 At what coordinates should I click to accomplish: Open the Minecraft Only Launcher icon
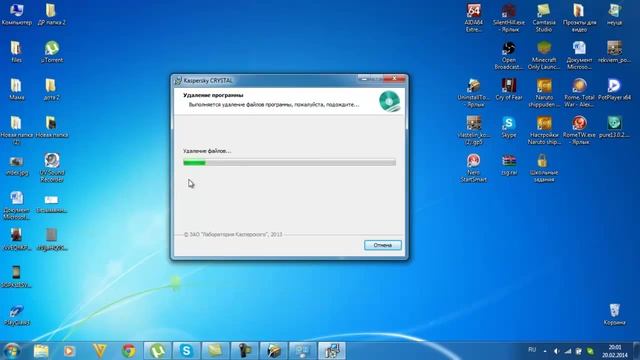[x=544, y=55]
